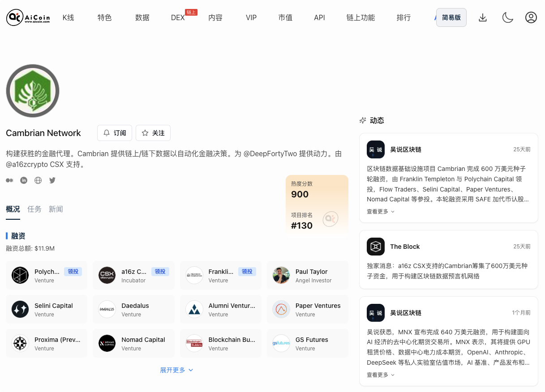Open the AiCoin logo home link
Viewport: 545px width, 392px height.
(28, 17)
